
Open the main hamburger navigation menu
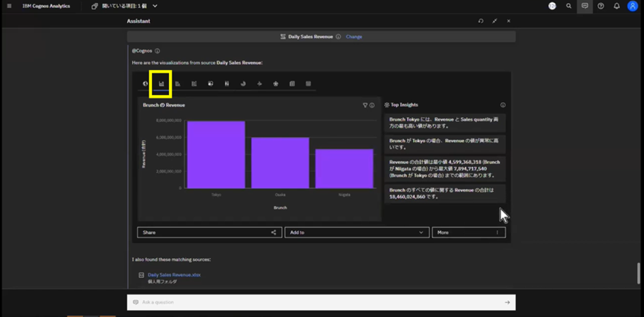[x=9, y=6]
